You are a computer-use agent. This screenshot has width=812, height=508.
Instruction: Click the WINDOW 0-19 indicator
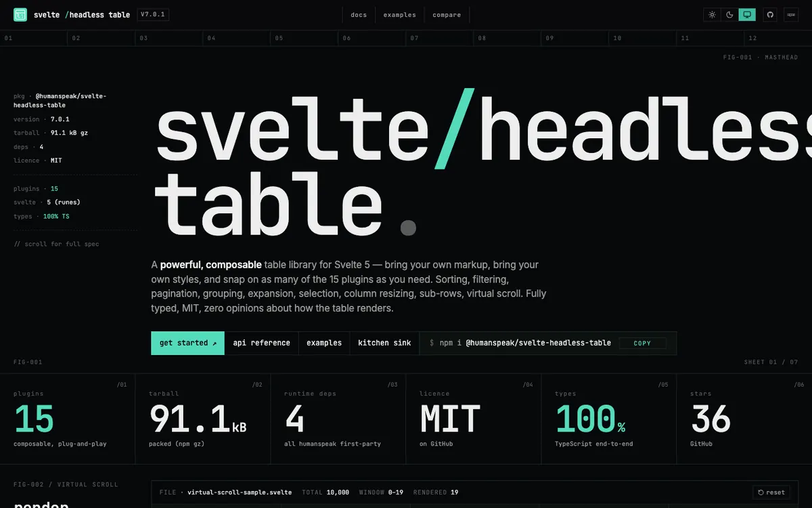point(381,492)
